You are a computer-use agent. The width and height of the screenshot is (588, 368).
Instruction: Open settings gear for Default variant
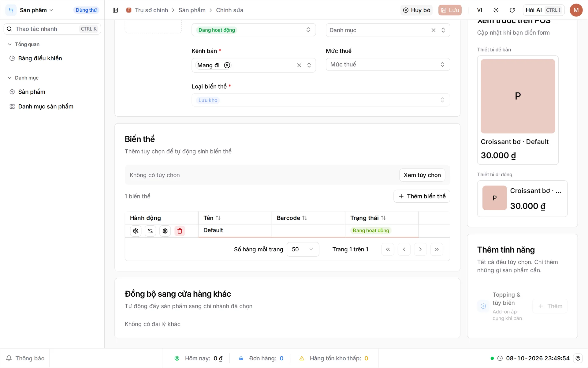(165, 231)
